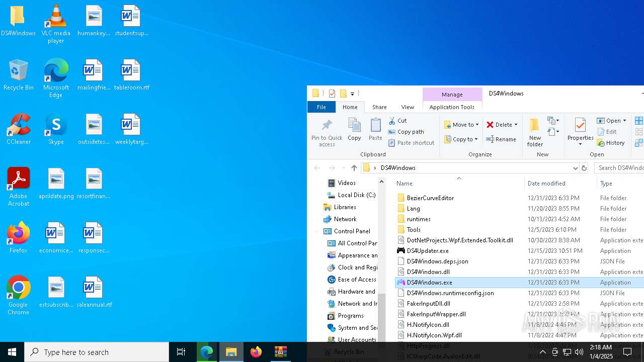Viewport: 644px width, 362px height.
Task: Click the Cut command in the ribbon
Action: click(397, 121)
